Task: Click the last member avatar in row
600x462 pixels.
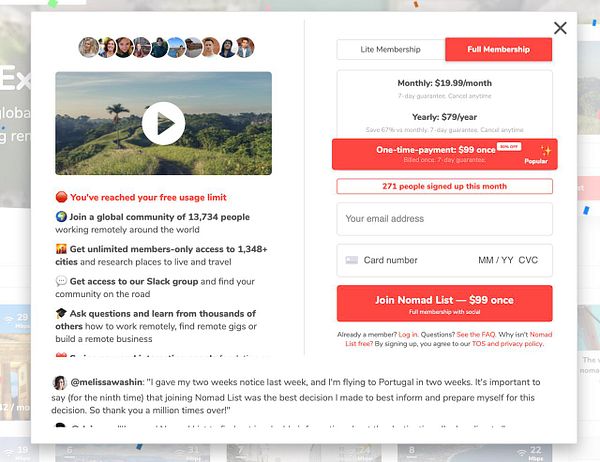Action: point(245,47)
